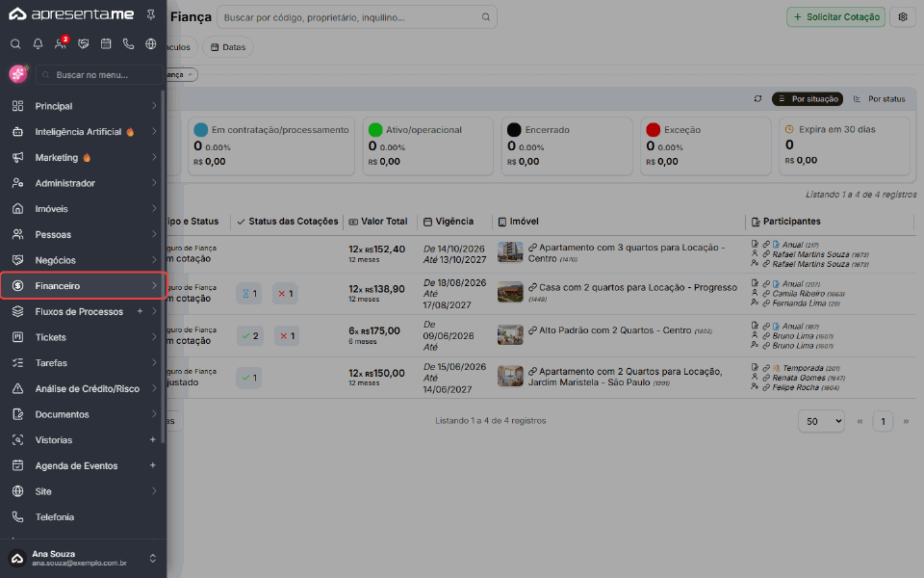The width and height of the screenshot is (924, 578).
Task: Open the Alto Padrão com 2 Quartos link
Action: point(615,330)
